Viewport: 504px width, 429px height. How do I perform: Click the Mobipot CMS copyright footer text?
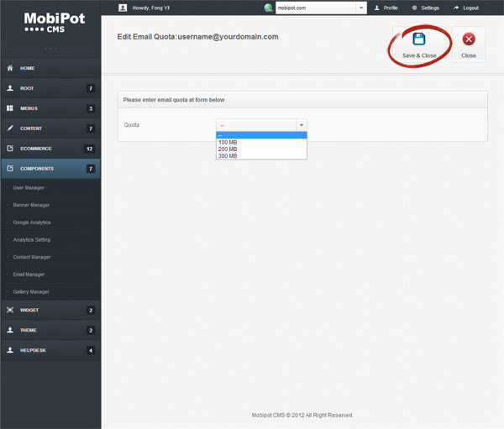click(302, 416)
